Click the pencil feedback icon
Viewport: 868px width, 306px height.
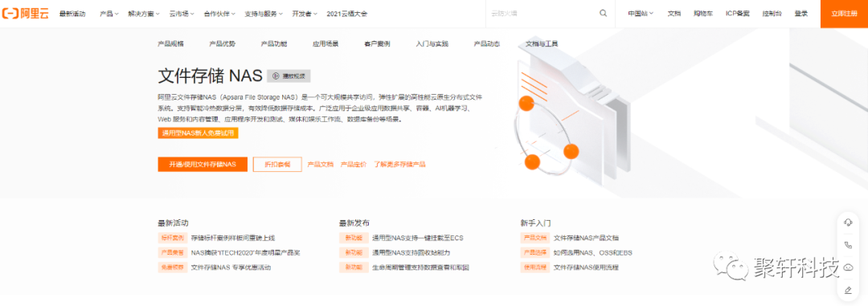click(848, 290)
